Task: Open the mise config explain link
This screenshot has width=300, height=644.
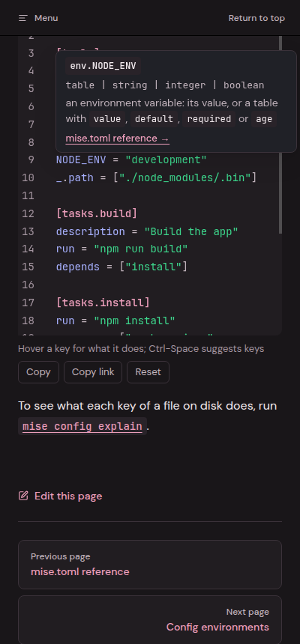Action: point(82,426)
